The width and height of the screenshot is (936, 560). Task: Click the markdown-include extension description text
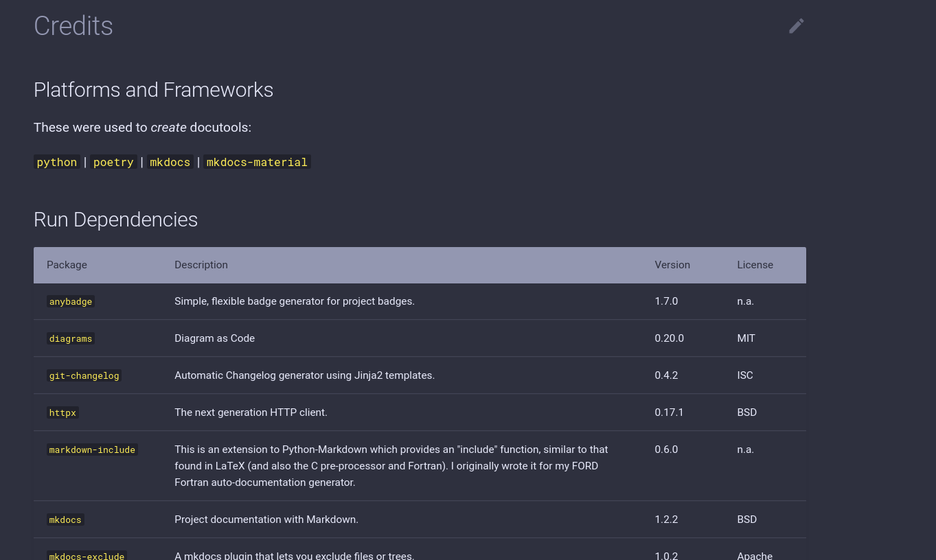click(x=391, y=466)
